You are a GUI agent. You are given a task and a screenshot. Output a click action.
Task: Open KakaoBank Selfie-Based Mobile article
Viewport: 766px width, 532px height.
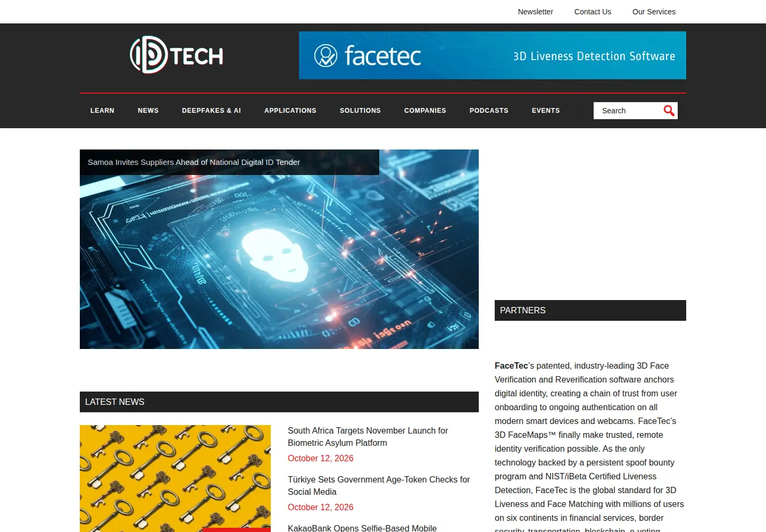click(362, 528)
